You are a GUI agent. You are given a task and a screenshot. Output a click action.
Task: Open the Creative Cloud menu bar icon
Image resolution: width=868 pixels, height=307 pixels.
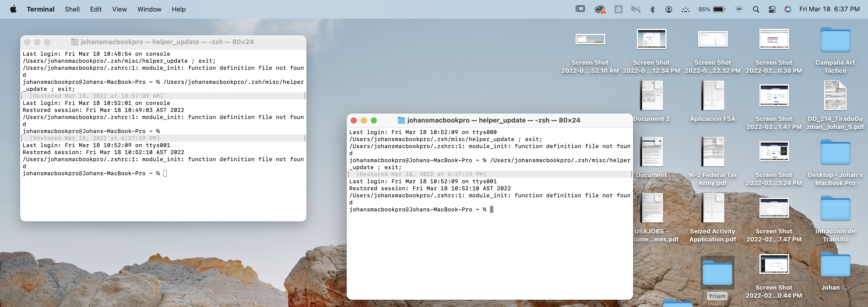(600, 10)
